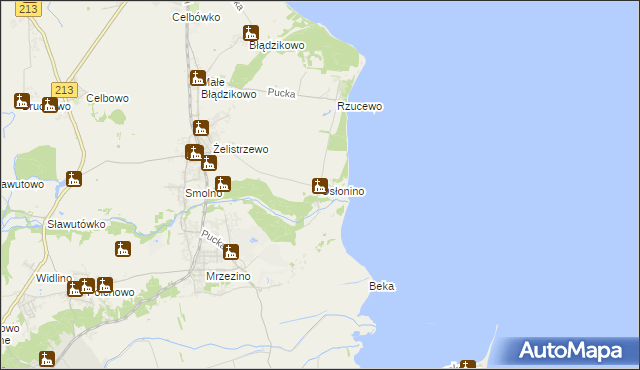This screenshot has height=370, width=640.
Task: Select the Rzucewo place label
Action: [x=360, y=106]
